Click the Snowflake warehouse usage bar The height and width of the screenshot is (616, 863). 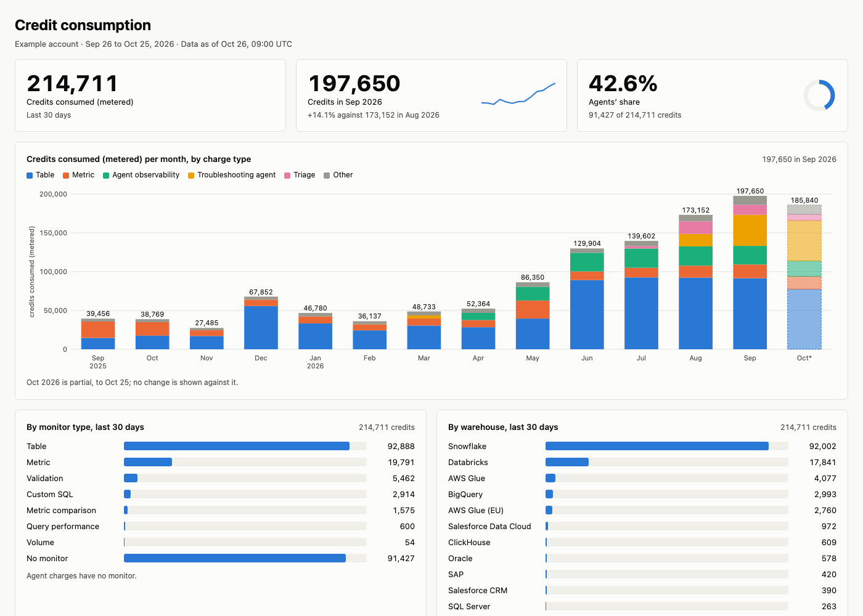(657, 446)
